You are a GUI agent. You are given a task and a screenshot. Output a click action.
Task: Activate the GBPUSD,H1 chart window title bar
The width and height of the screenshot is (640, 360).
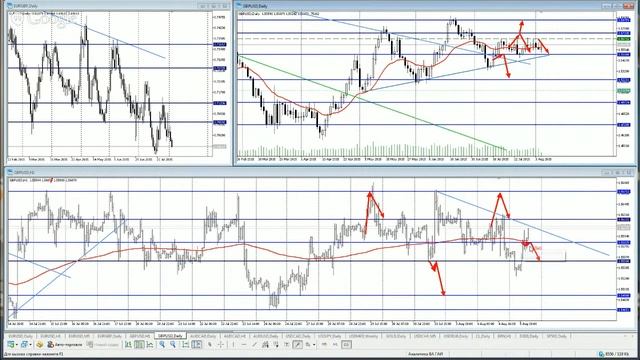click(x=320, y=173)
